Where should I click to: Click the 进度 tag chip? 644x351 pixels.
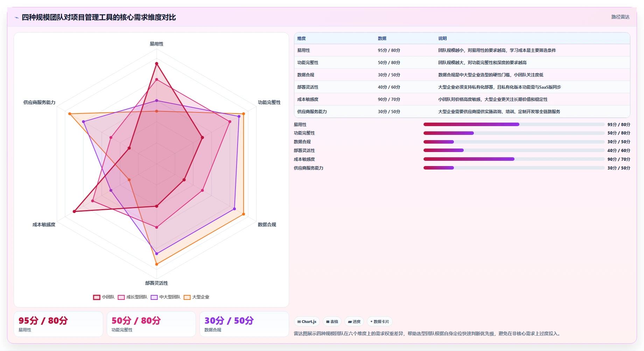click(x=354, y=322)
